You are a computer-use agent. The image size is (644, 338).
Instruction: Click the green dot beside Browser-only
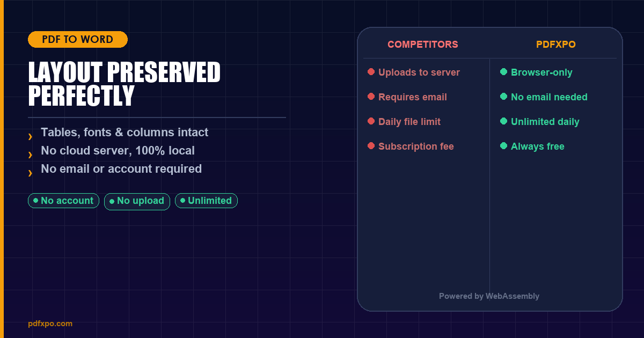pos(503,72)
